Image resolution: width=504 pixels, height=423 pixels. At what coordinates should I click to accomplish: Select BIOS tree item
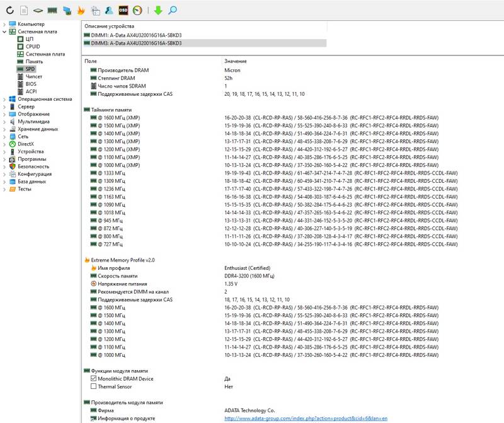31,84
